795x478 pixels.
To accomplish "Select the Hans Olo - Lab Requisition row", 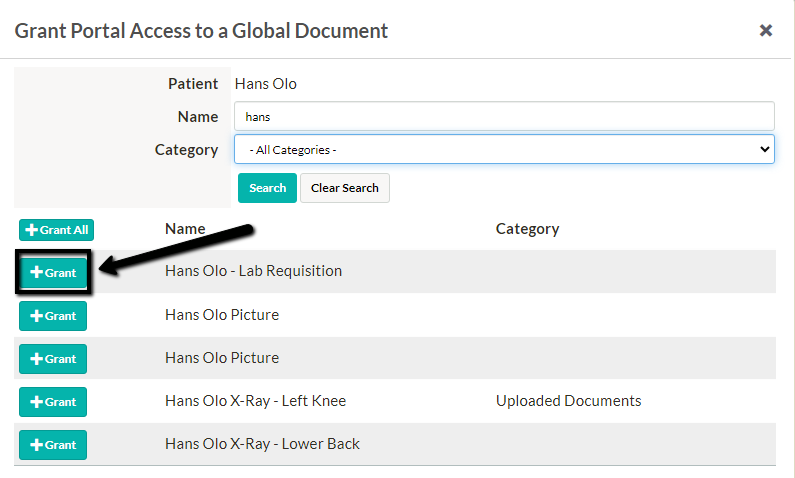I will tap(395, 271).
